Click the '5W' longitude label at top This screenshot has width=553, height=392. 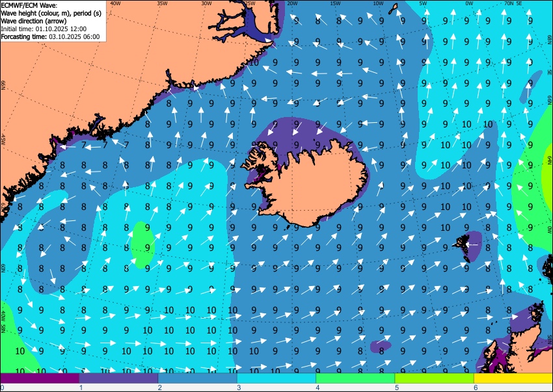coord(423,3)
